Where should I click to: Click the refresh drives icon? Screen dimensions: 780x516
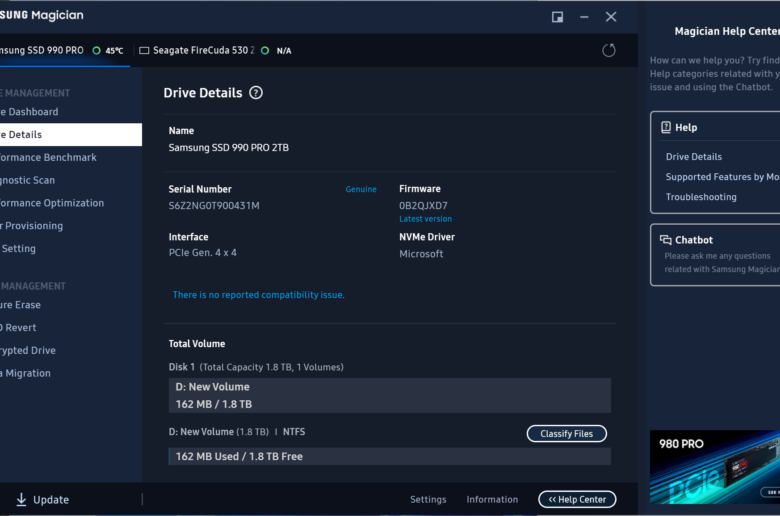tap(608, 50)
